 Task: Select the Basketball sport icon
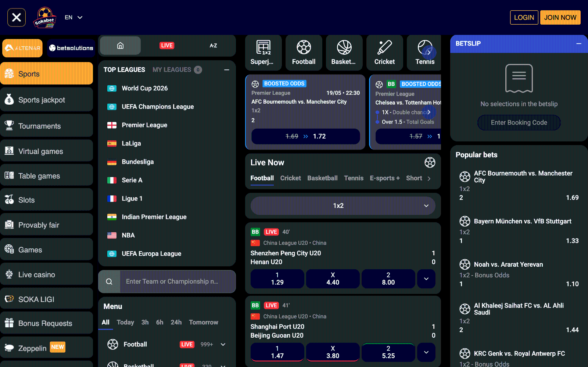344,52
